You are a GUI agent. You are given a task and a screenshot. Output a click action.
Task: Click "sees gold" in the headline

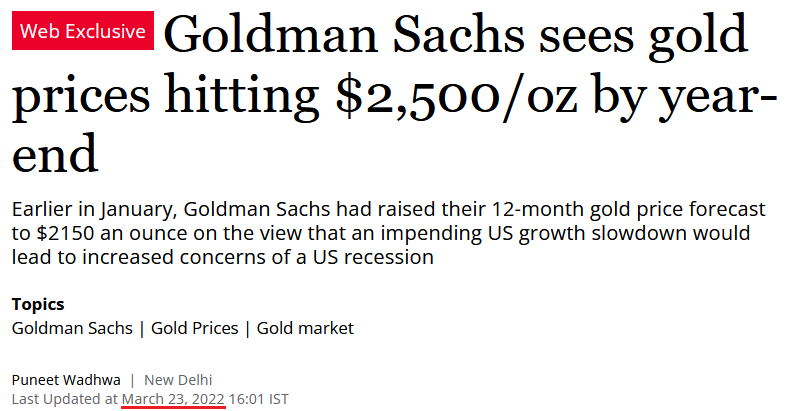point(643,36)
